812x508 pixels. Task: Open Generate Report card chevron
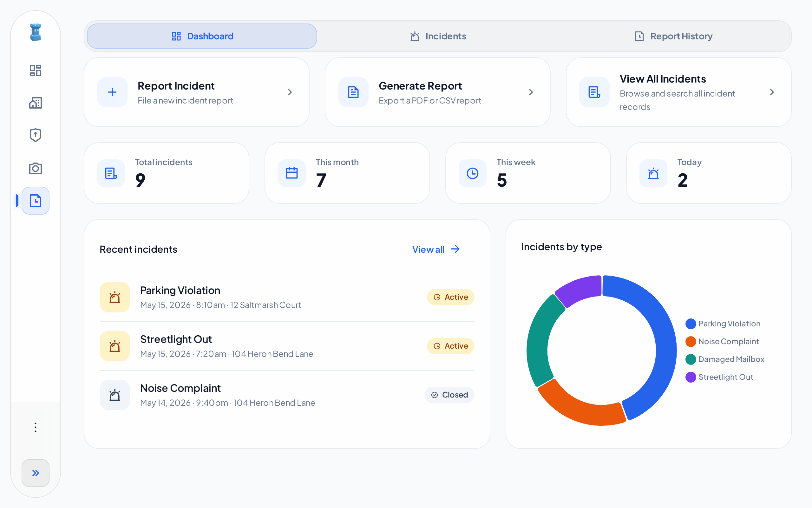coord(531,92)
